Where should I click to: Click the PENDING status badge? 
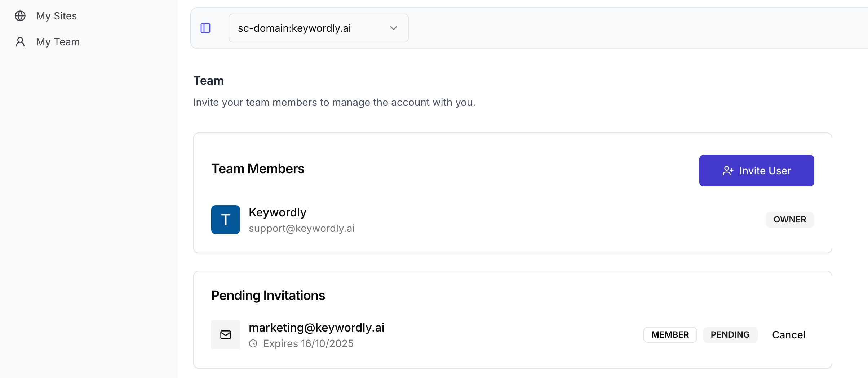tap(730, 335)
